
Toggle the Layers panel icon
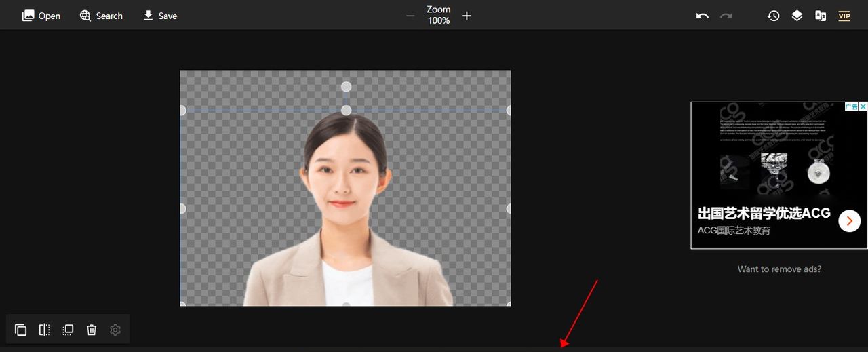coord(797,16)
